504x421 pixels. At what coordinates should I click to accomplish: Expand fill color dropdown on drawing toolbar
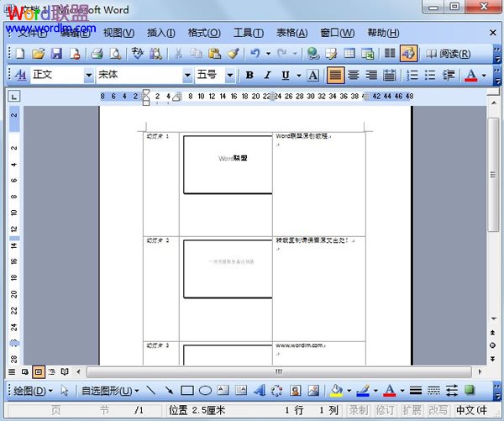349,391
